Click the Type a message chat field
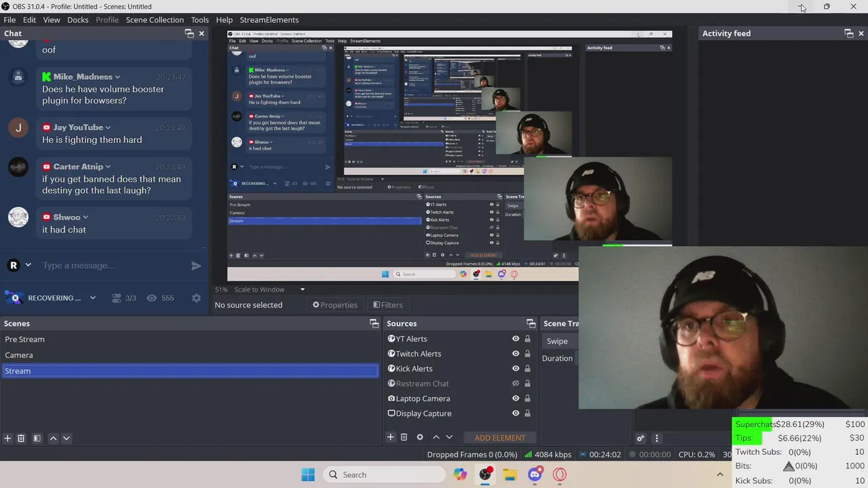The image size is (868, 488). pos(112,266)
